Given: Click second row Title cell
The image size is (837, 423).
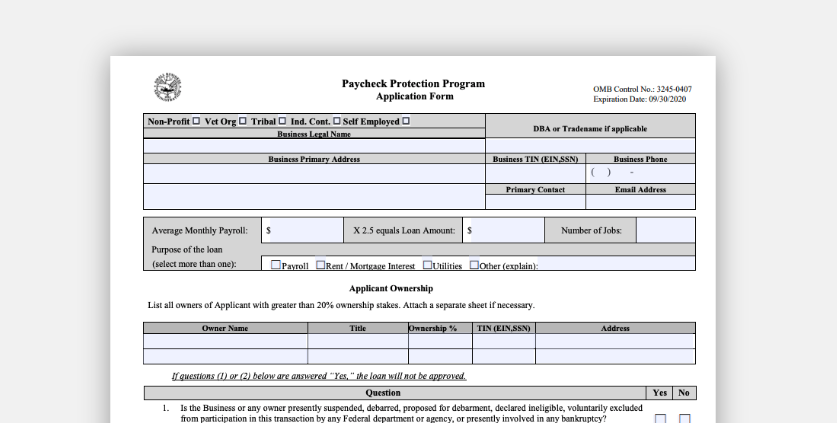Looking at the screenshot, I should (358, 356).
